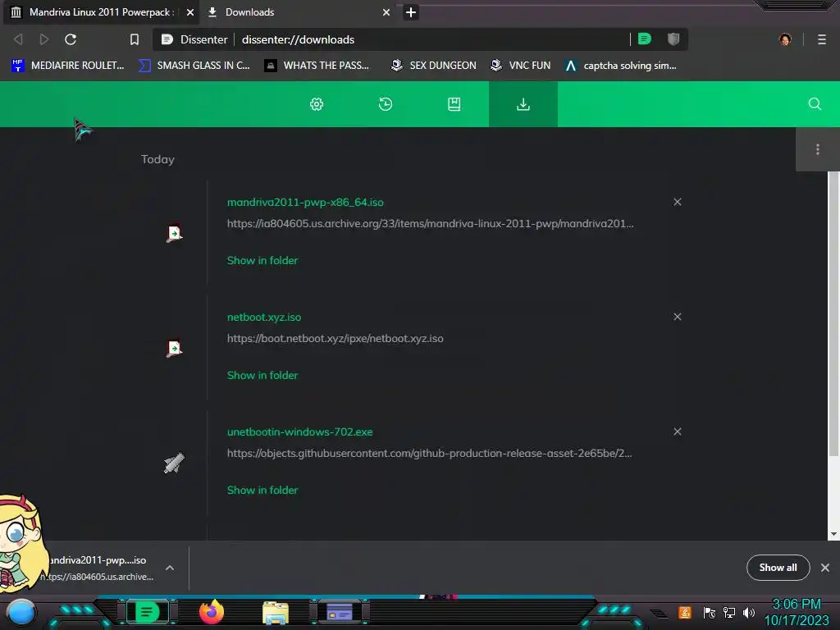Screen dimensions: 840x630
Task: Click the netboot.xyz.iso file icon
Action: [174, 348]
